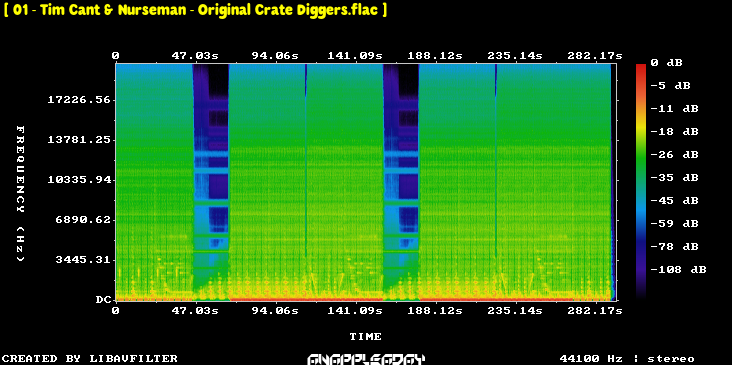Screen dimensions: 732x365
Task: Click the 'TIME' axis title
Action: 366,336
